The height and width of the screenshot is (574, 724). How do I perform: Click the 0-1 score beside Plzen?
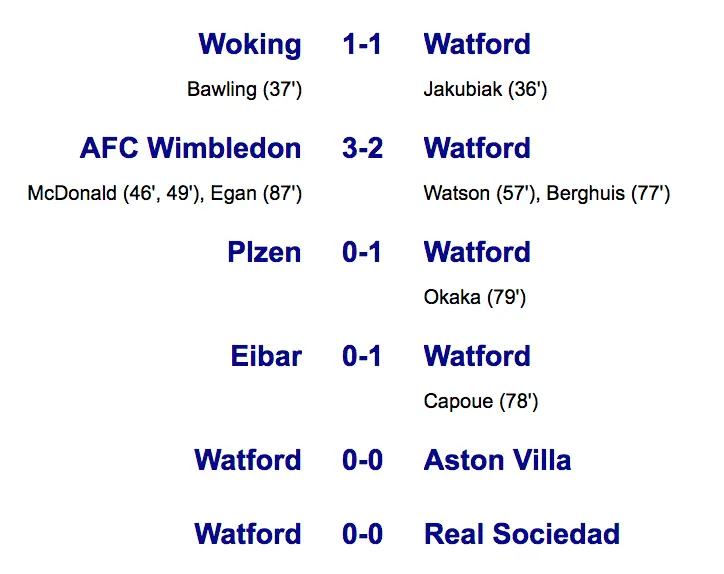coord(362,253)
